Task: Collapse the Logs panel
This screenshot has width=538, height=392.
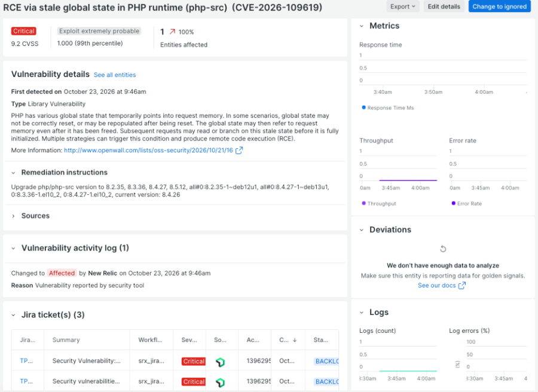Action: click(x=362, y=313)
